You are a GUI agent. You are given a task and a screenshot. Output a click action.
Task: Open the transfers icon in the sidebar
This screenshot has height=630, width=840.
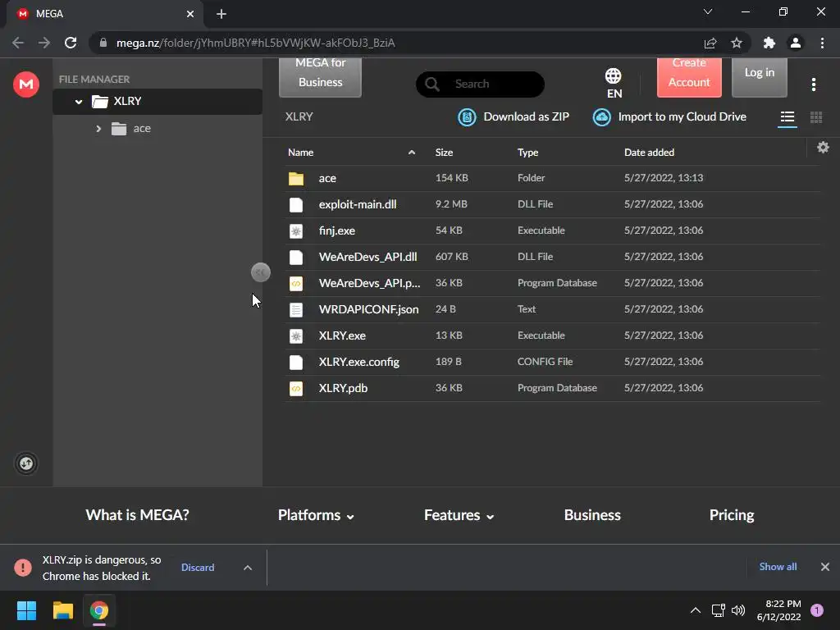click(x=25, y=463)
